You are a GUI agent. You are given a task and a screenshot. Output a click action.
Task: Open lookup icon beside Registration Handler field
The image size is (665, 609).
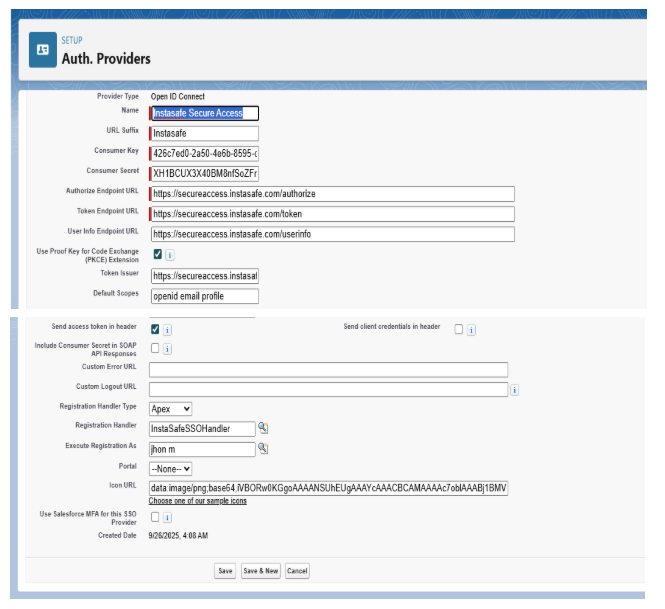pos(263,428)
